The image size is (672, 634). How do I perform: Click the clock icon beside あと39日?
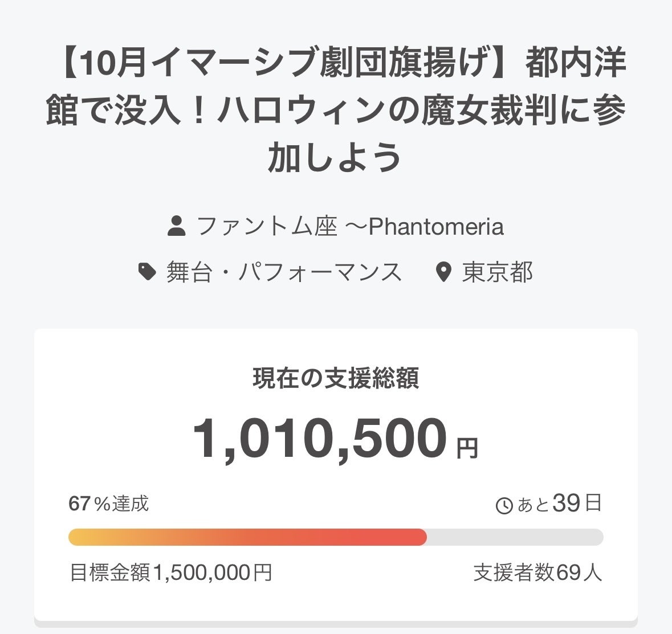pos(504,505)
